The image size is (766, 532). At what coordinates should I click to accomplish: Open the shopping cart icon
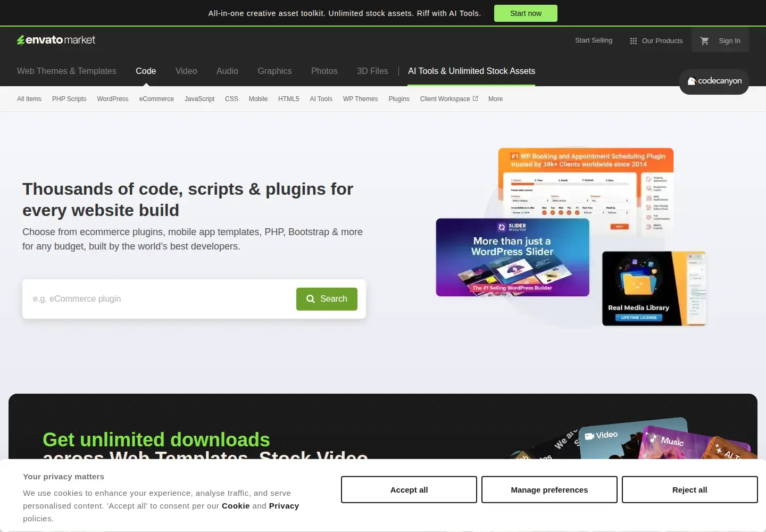[x=704, y=40]
